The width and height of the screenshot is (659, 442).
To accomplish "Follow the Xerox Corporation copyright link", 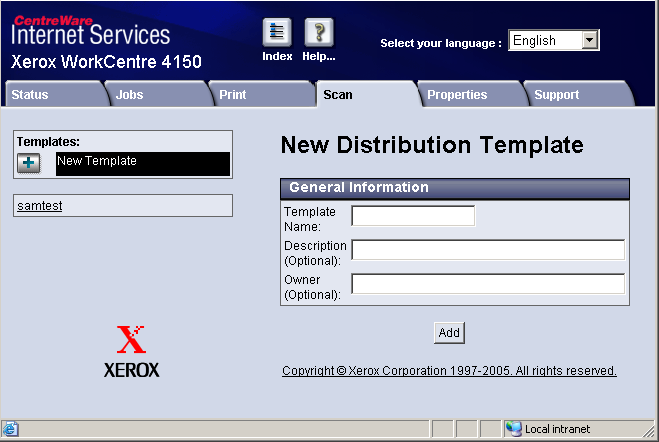I will click(449, 371).
